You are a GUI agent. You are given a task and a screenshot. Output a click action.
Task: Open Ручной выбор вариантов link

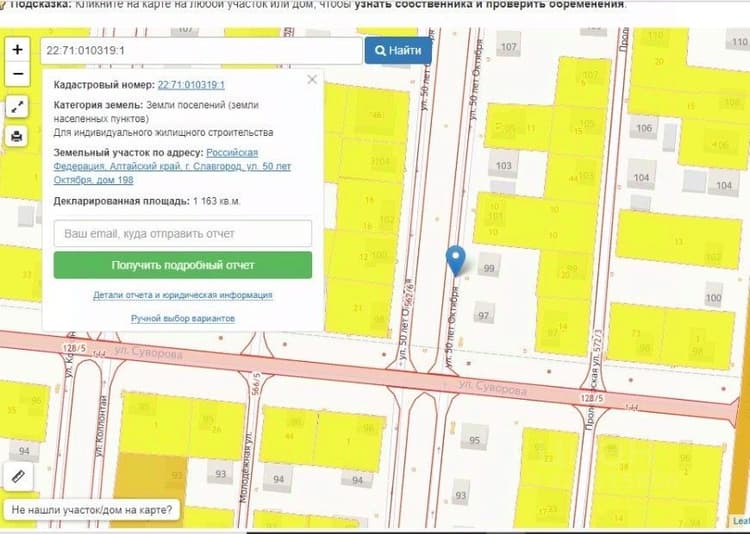[x=183, y=318]
